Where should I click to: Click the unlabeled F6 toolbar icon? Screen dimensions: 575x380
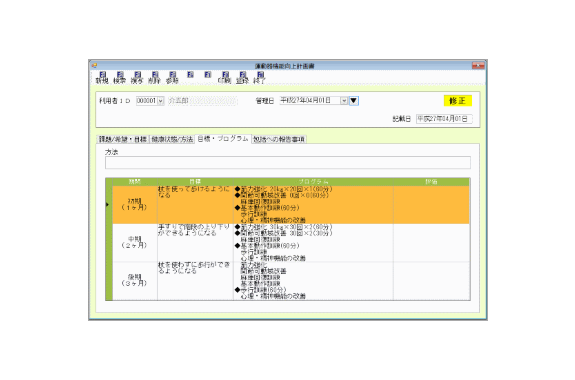[x=190, y=74]
